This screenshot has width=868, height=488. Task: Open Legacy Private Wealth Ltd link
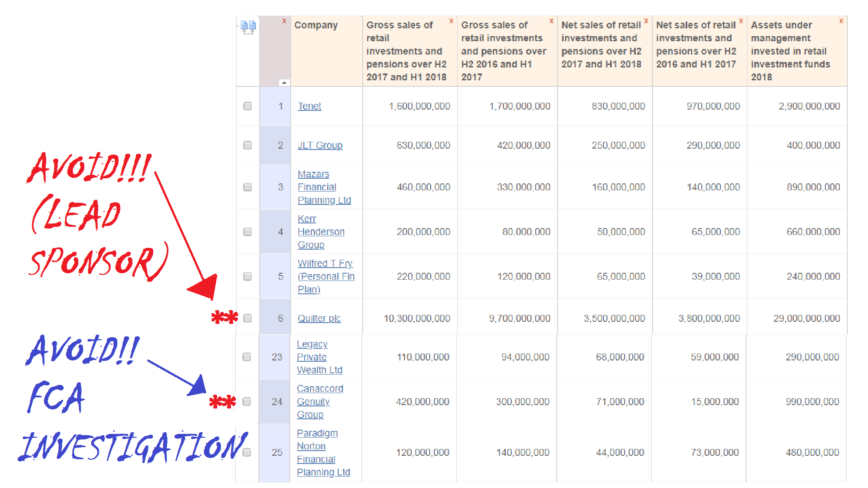tap(319, 357)
